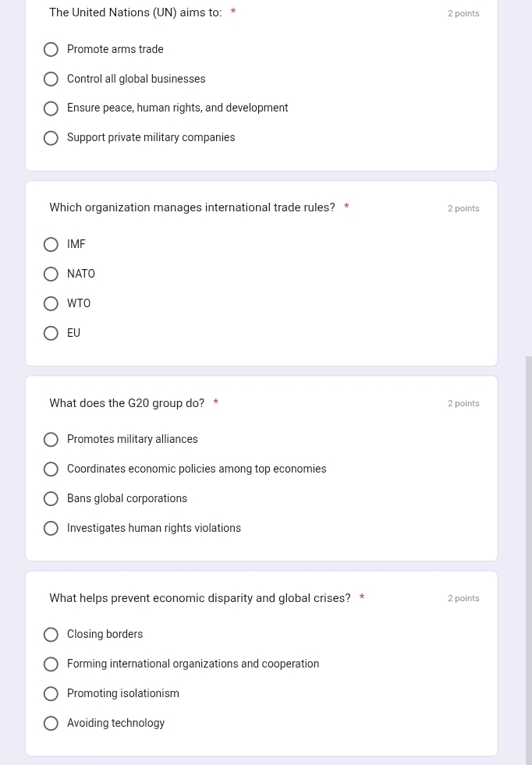
Task: Choose 'Forming international organizations and cooperation'
Action: click(51, 664)
